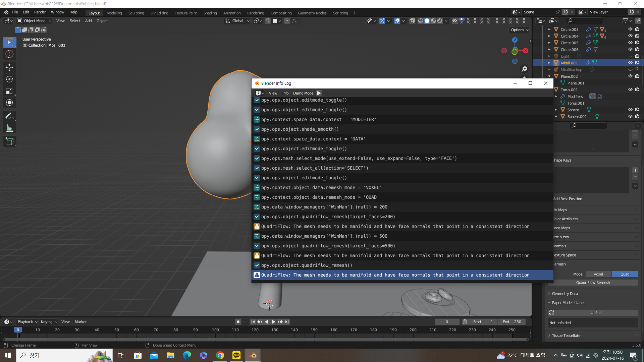The height and width of the screenshot is (362, 644).
Task: Open the View menu in Info Log
Action: pos(273,93)
